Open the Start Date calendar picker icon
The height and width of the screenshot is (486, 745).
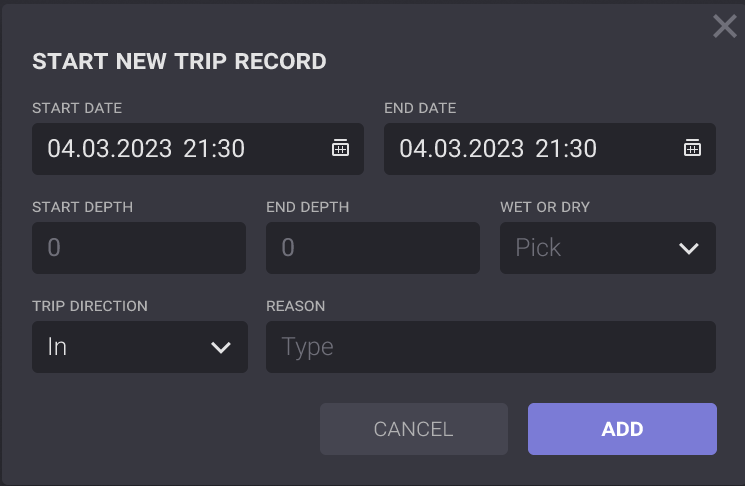tap(340, 149)
